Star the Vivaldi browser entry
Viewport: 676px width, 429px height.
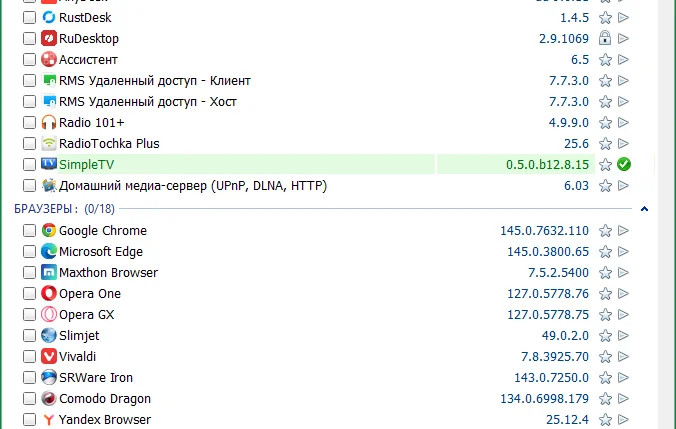pyautogui.click(x=605, y=357)
